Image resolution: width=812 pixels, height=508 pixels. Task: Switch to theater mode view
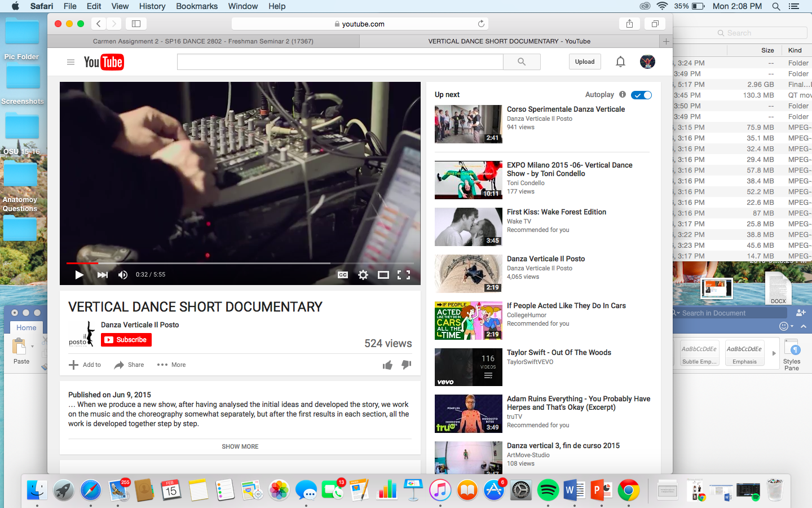pyautogui.click(x=383, y=275)
